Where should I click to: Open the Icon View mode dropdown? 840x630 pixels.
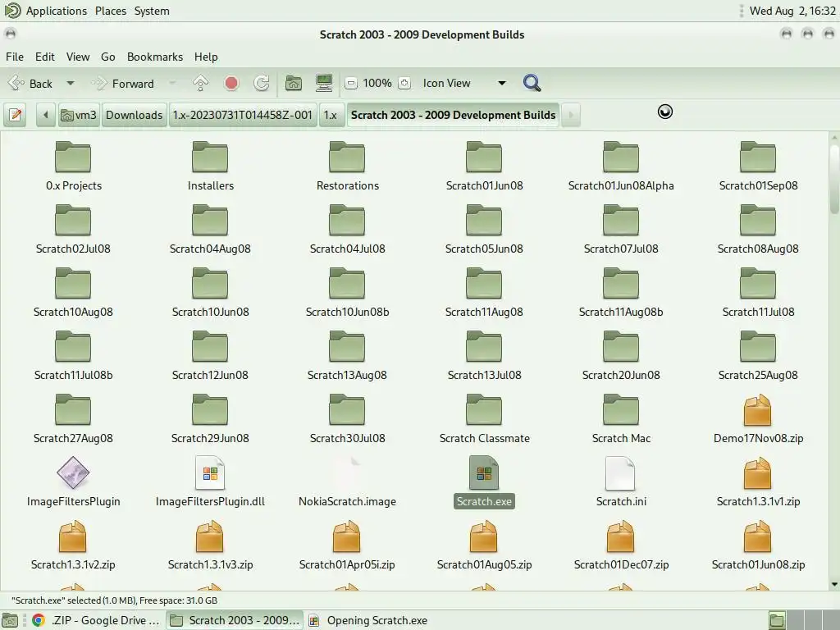tap(464, 83)
